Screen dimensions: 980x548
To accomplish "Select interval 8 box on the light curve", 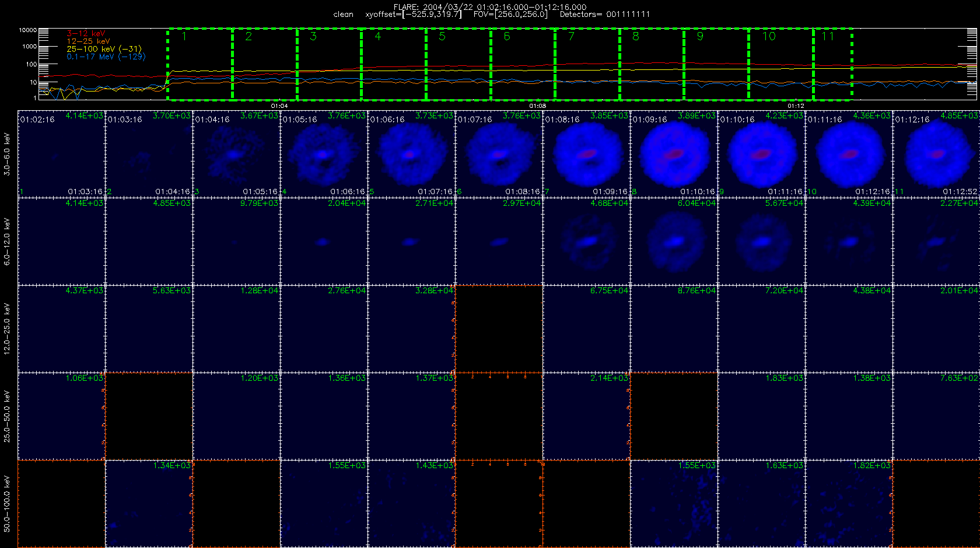I will click(652, 64).
